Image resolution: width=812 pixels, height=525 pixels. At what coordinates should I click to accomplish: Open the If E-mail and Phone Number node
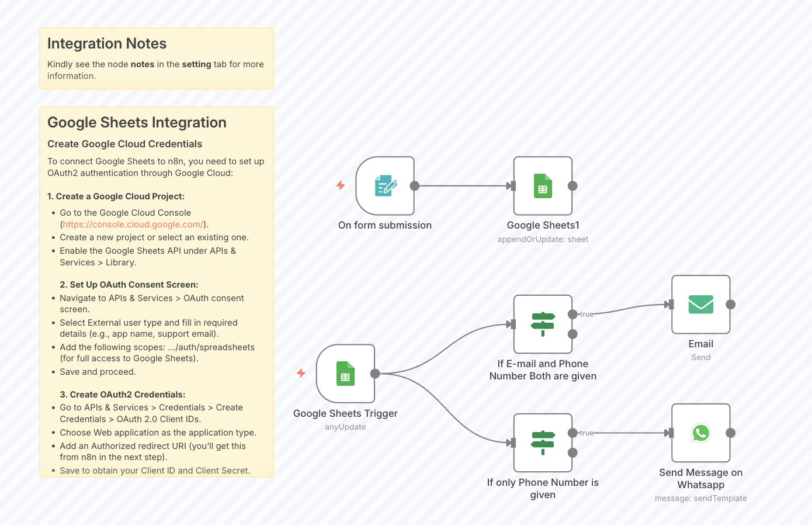pos(543,324)
